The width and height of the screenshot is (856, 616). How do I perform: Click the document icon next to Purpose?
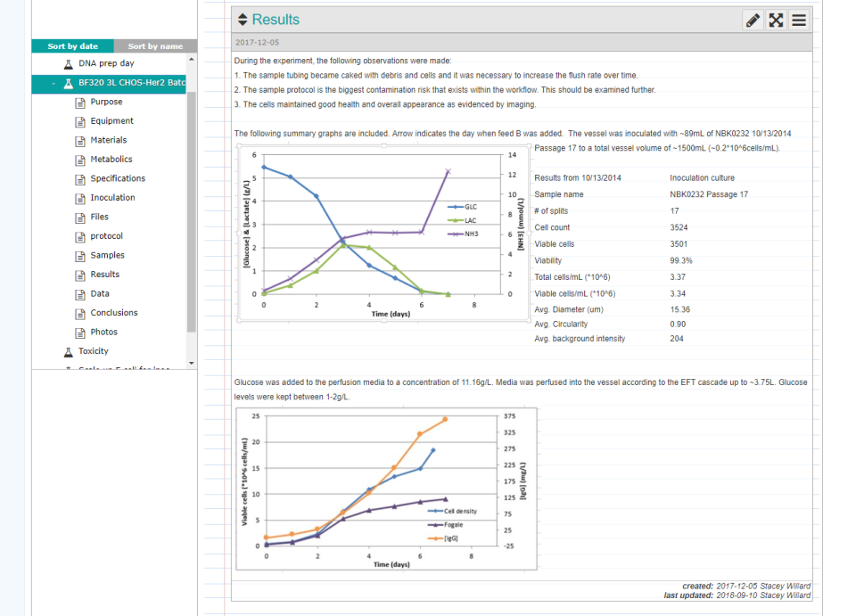[x=80, y=103]
